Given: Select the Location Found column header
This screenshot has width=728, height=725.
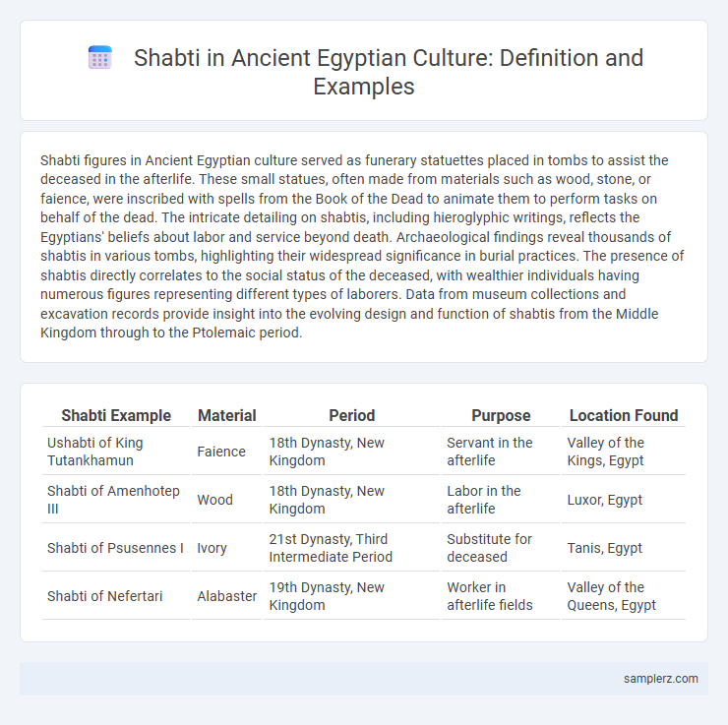Looking at the screenshot, I should [x=624, y=415].
